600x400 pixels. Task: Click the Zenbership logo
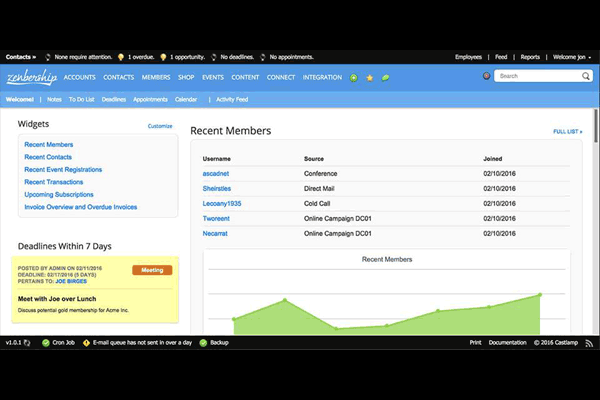pyautogui.click(x=32, y=76)
